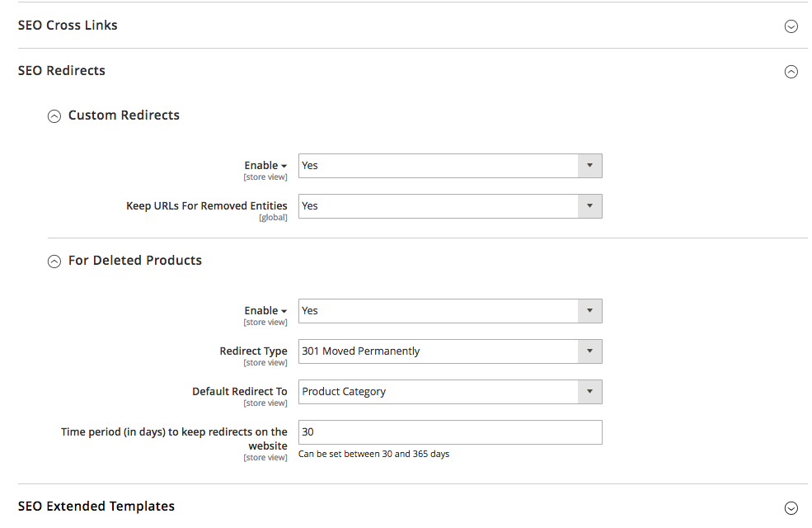Screen dimensions: 812x528
Task: Open For Deleted Products Enable dropdown
Action: [450, 311]
